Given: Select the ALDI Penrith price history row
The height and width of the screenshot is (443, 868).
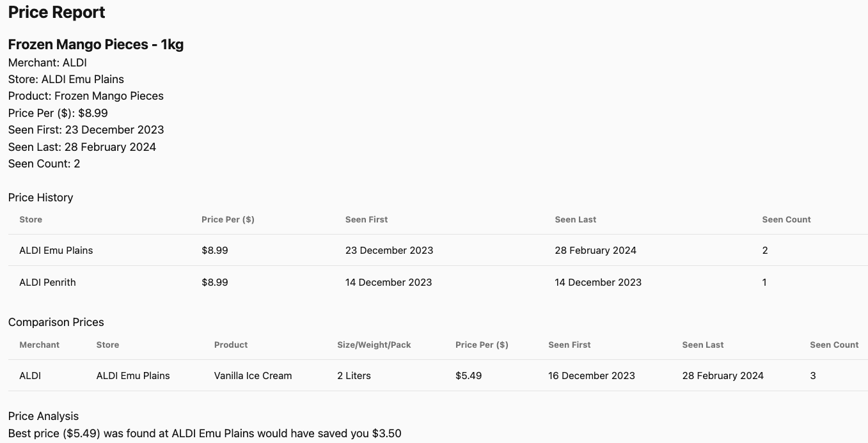Looking at the screenshot, I should (438, 282).
